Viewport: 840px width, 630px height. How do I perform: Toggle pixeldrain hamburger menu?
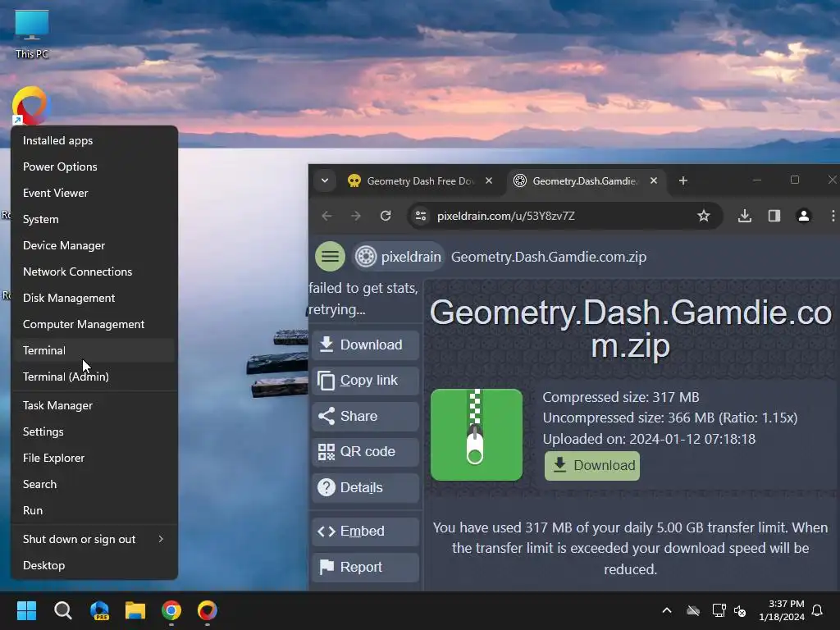(x=330, y=257)
